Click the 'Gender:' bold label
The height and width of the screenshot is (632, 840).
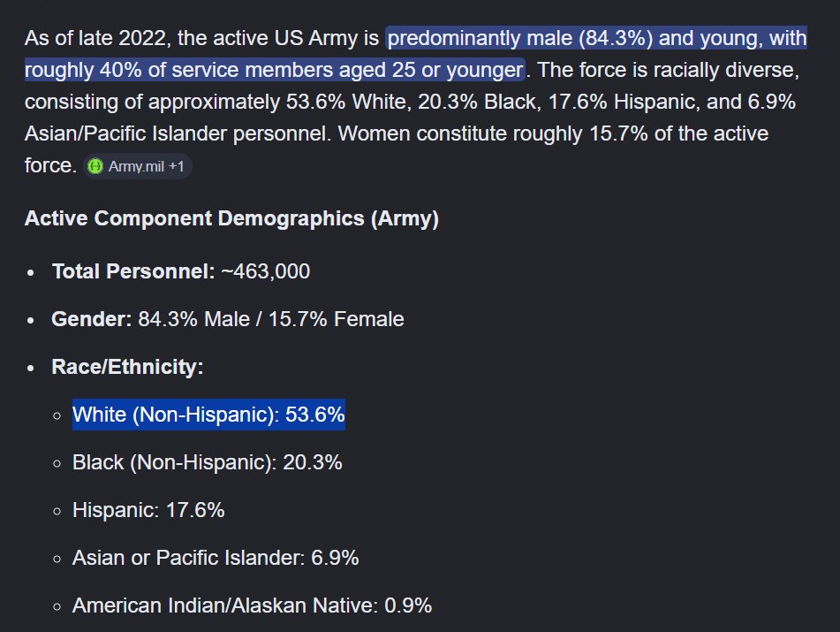pyautogui.click(x=92, y=319)
